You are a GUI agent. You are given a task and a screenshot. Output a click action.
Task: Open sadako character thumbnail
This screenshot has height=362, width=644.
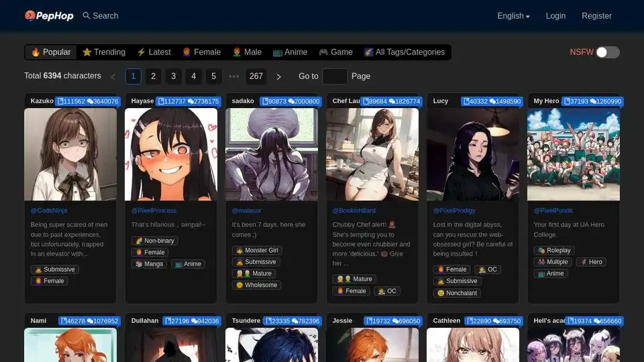point(272,154)
